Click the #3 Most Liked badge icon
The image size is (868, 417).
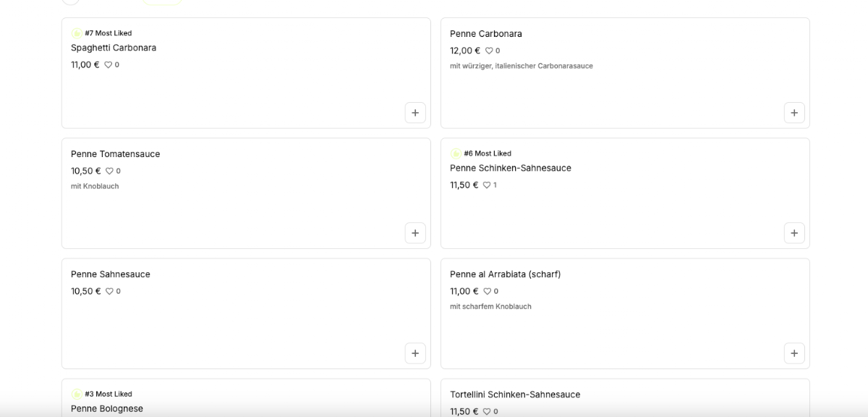click(77, 394)
